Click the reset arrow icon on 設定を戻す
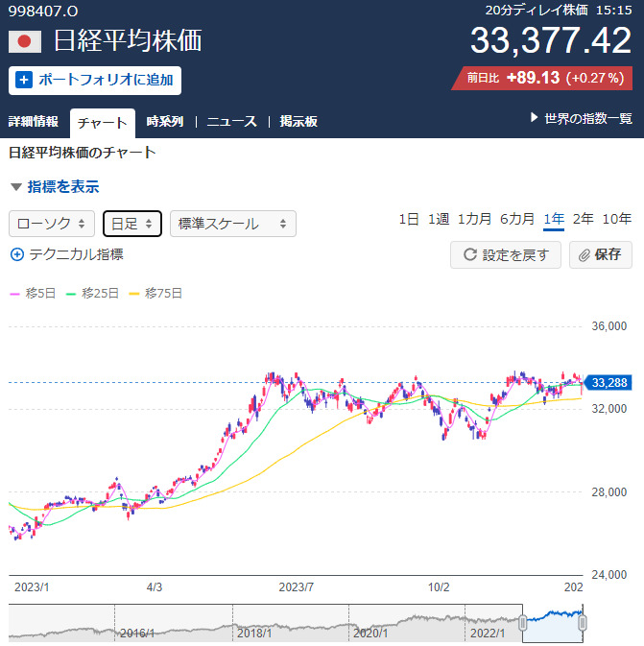Image resolution: width=644 pixels, height=646 pixels. click(470, 255)
